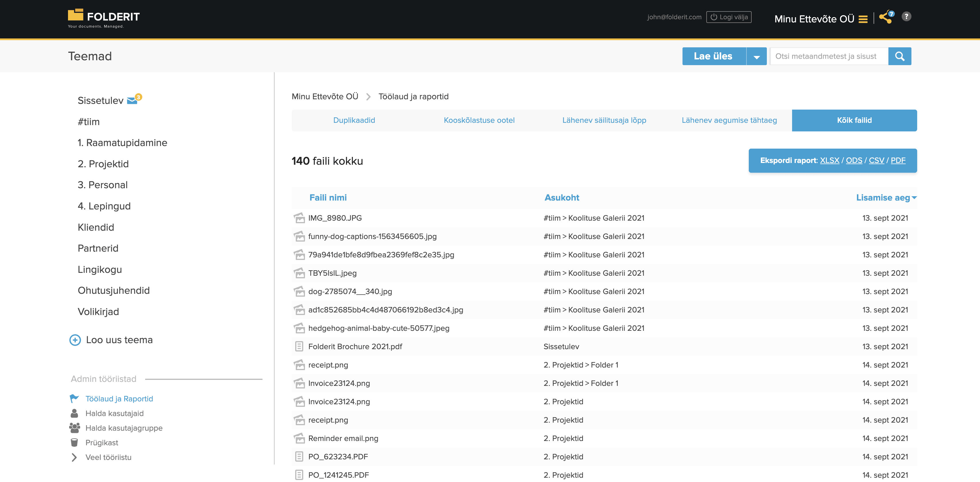Export report as PDF
Image resolution: width=980 pixels, height=482 pixels.
point(898,161)
